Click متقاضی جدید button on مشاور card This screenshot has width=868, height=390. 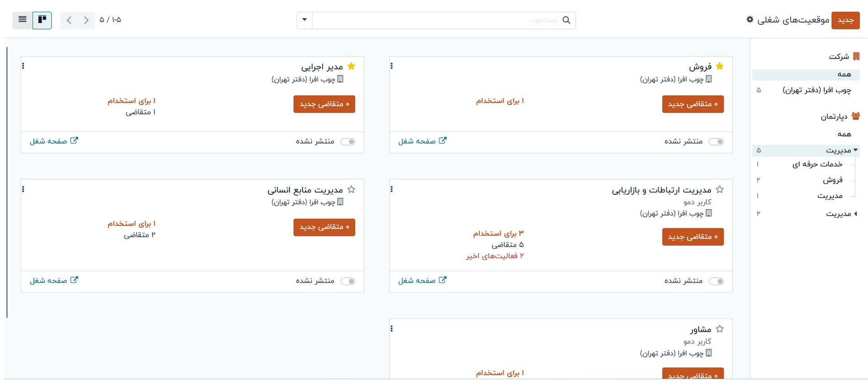click(693, 373)
